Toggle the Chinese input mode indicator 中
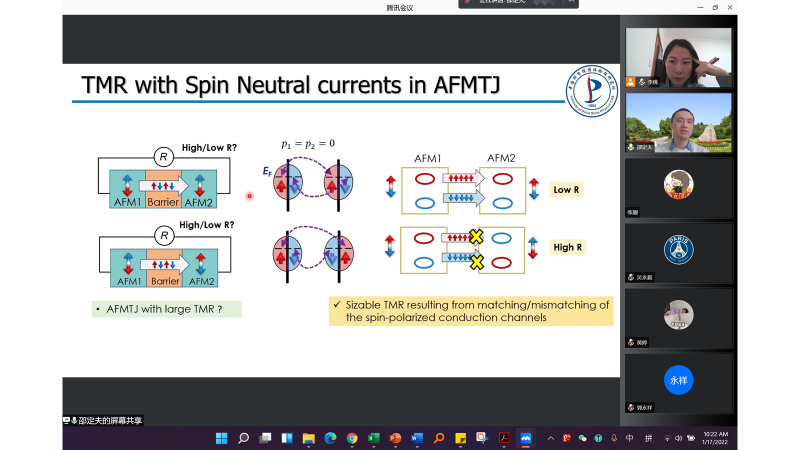This screenshot has height=450, width=800. coord(629,438)
